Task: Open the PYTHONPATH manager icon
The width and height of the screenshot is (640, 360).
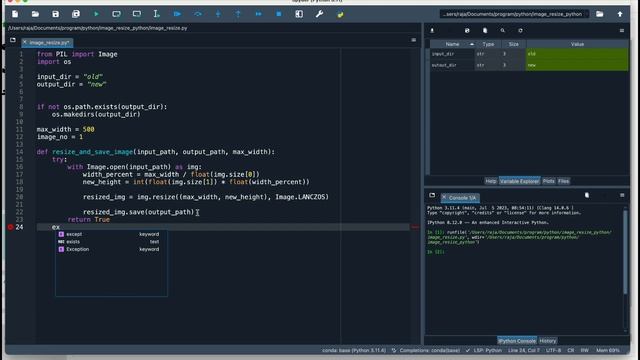Action: (340, 14)
